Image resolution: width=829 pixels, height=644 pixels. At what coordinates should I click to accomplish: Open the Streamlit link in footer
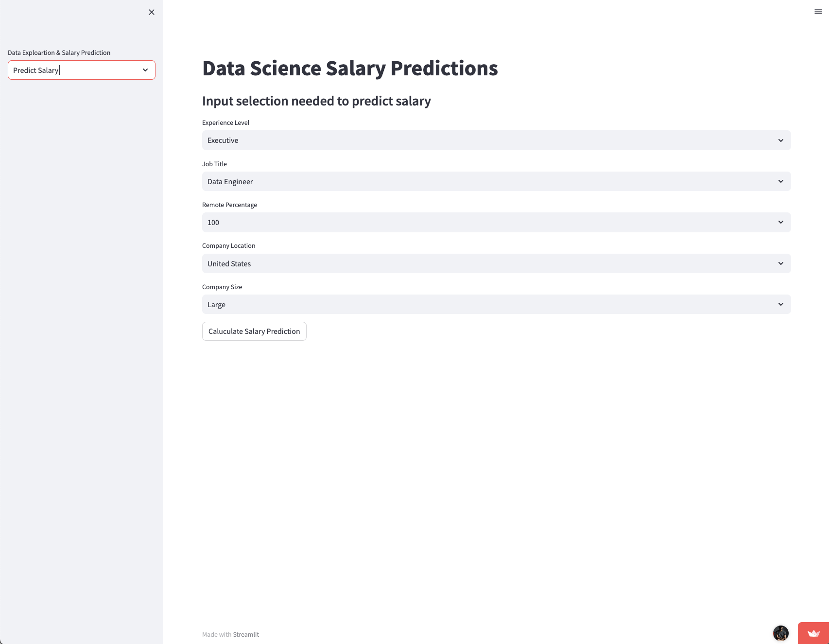pyautogui.click(x=246, y=634)
